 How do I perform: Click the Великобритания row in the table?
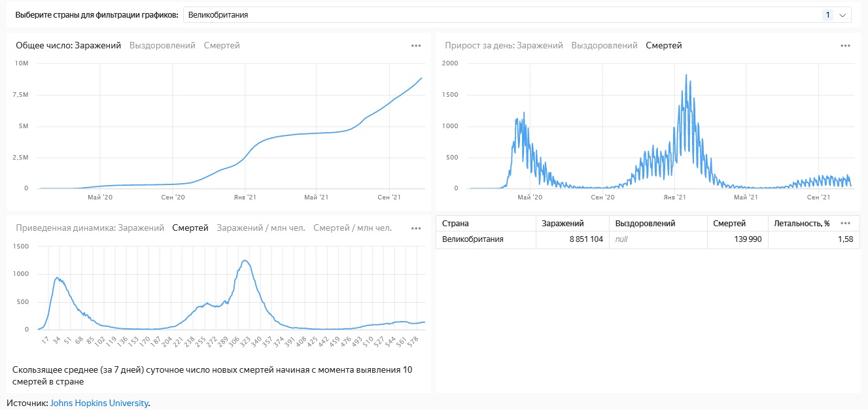click(x=473, y=239)
